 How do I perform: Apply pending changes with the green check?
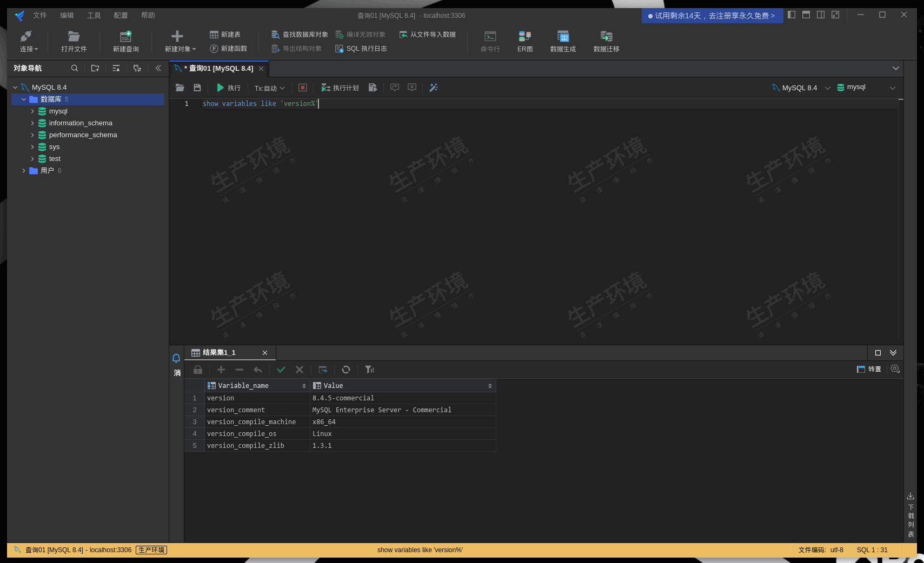[x=281, y=370]
